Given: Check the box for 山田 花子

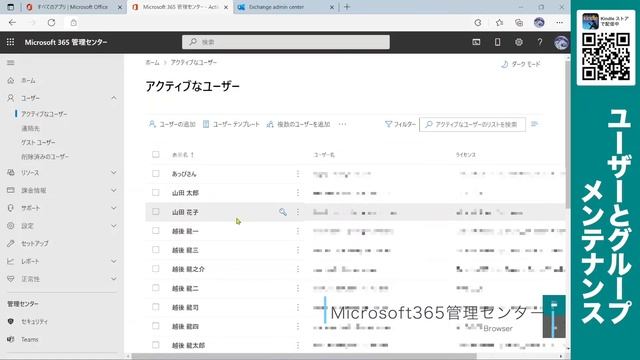Looking at the screenshot, I should coord(156,211).
